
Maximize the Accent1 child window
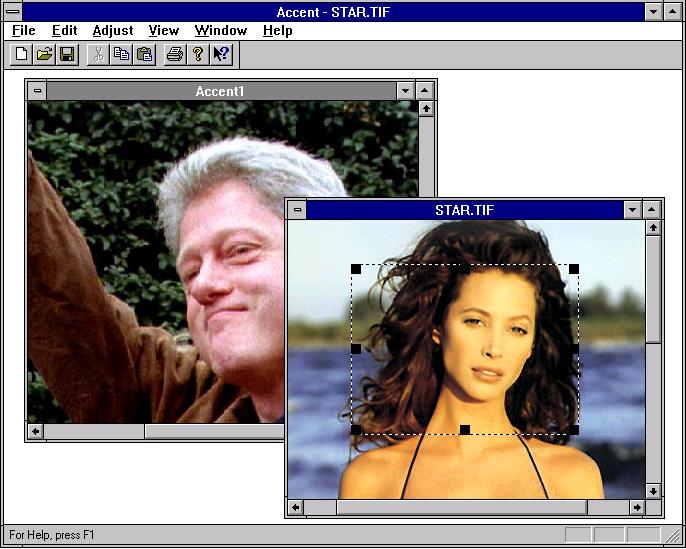tap(424, 91)
